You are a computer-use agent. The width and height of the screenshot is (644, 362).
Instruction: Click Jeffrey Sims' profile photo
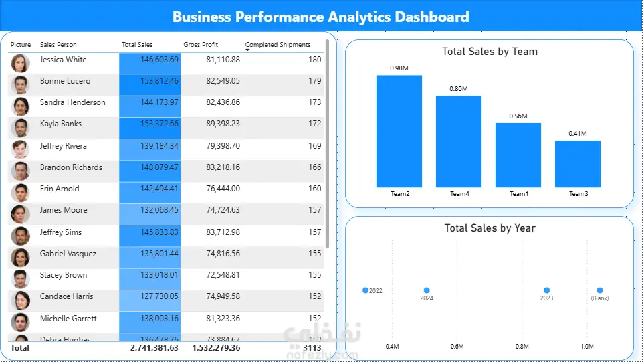20,236
